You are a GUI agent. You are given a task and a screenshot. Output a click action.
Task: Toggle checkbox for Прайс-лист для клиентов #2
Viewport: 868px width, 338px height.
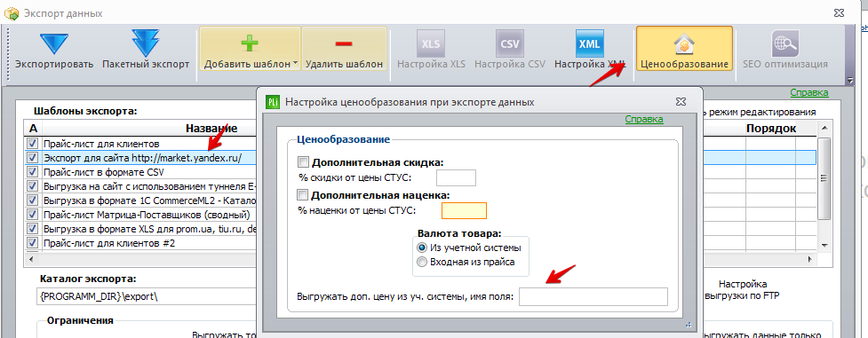coord(32,242)
